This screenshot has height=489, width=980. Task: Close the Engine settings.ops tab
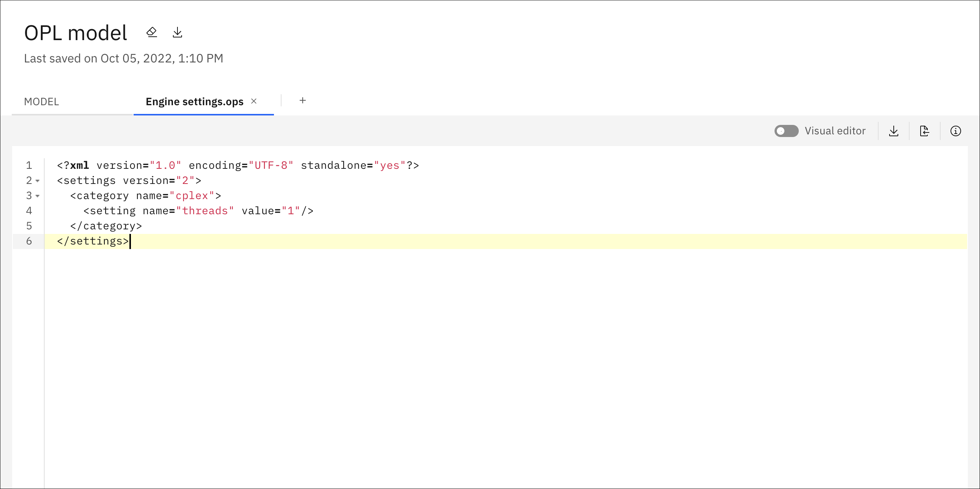click(x=254, y=101)
